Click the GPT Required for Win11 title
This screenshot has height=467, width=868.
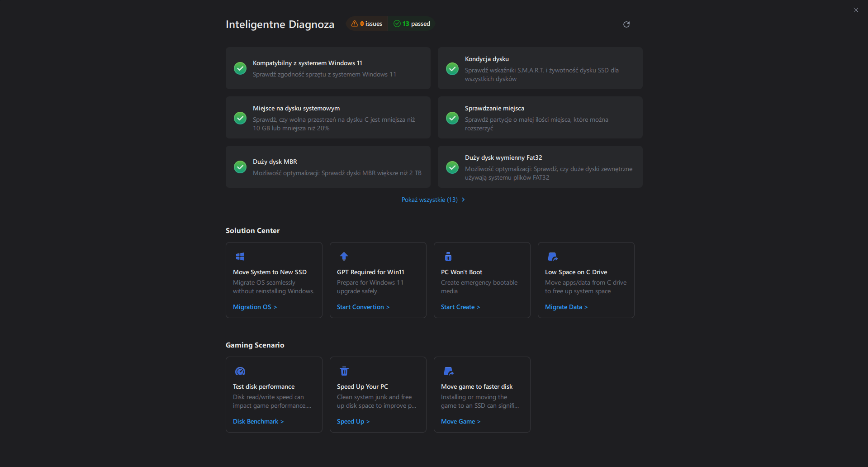pos(370,272)
